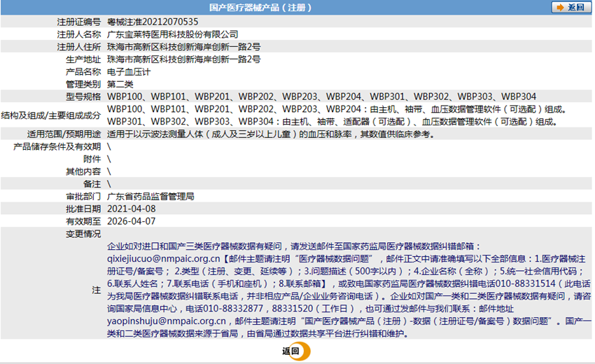Click registrant name 广东宝莱特医用科技股份有限公司
This screenshot has width=595, height=364.
pos(173,34)
